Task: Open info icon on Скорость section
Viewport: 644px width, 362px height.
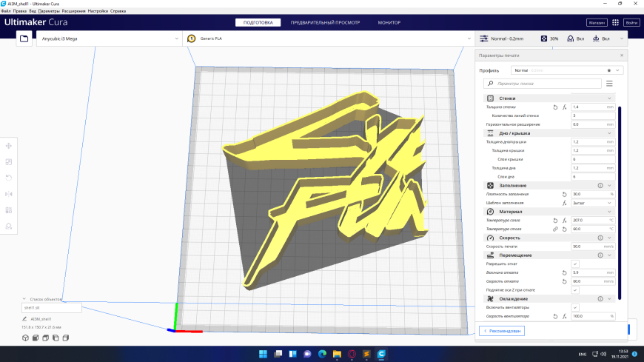Action: [600, 238]
